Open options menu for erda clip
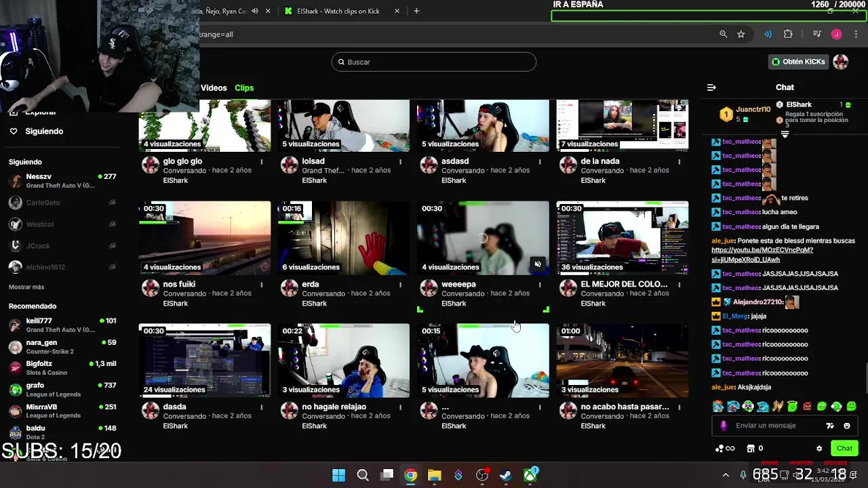The image size is (868, 488). click(401, 285)
